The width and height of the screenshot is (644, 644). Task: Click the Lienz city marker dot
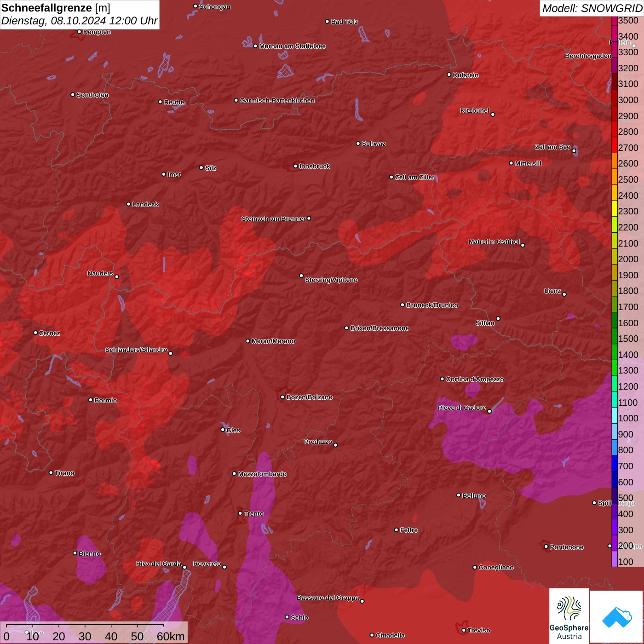(564, 294)
